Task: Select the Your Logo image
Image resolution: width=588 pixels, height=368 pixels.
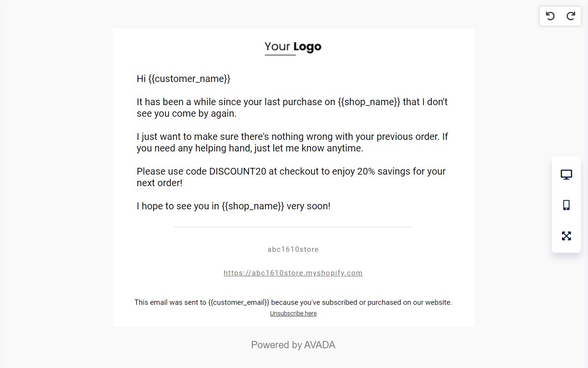Action: coord(293,47)
